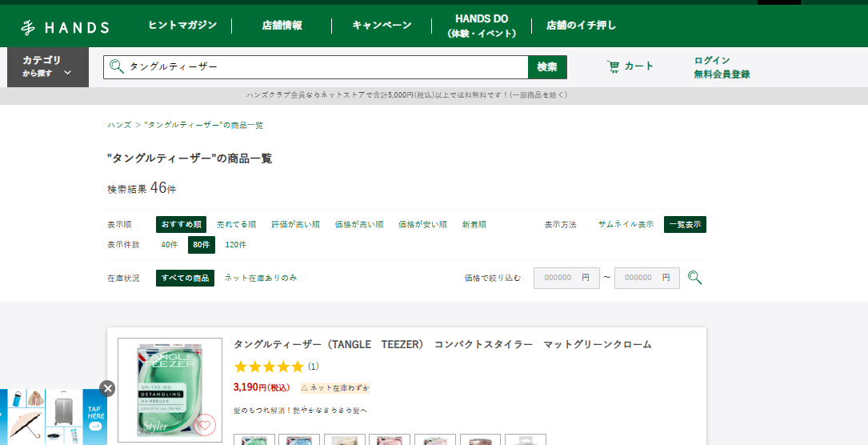
Task: Open コンパクトスタイラー マットグリーンクローム product title
Action: (x=442, y=344)
